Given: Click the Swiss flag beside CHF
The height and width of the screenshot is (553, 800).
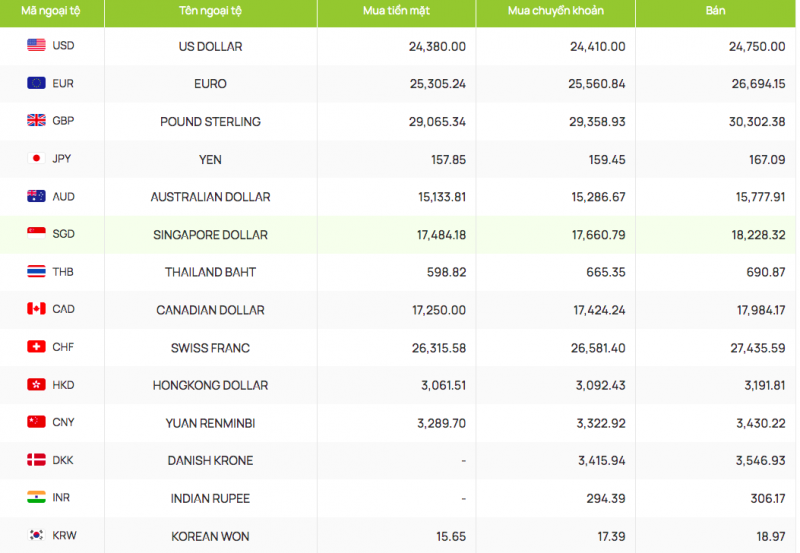Looking at the screenshot, I should 37,347.
